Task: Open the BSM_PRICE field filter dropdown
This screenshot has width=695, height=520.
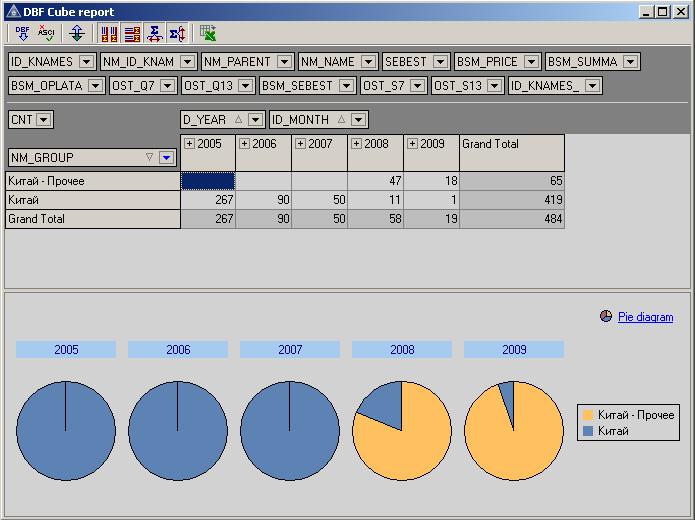Action: click(531, 62)
